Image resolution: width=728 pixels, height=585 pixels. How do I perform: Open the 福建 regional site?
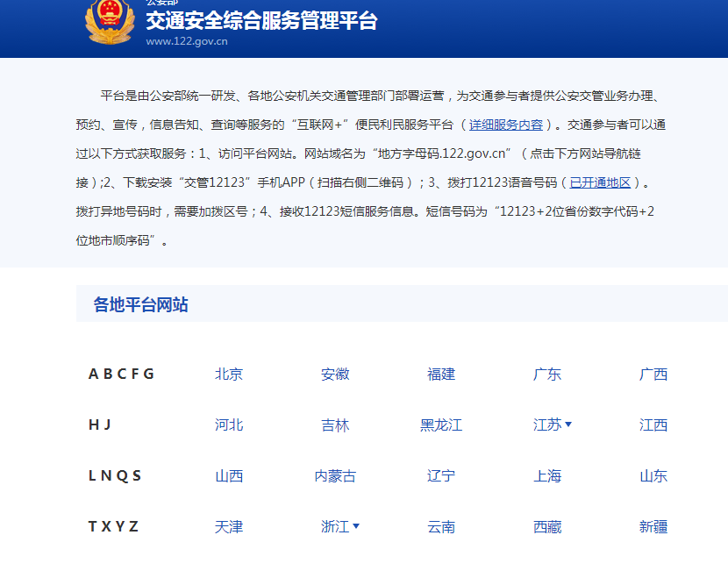441,374
